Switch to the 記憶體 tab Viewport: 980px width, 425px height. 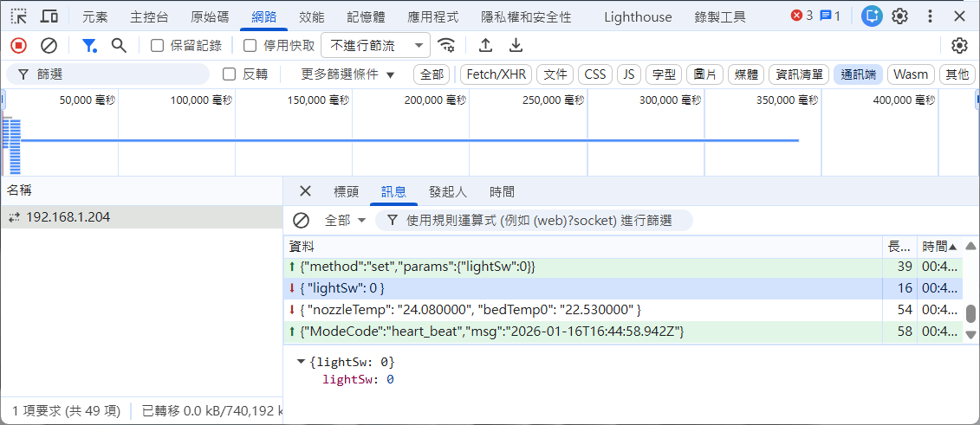(x=367, y=16)
